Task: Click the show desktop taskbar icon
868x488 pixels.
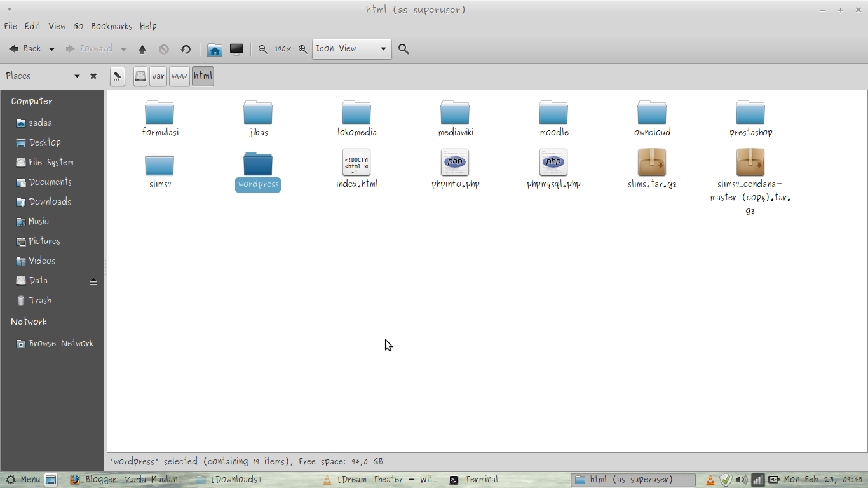Action: click(51, 480)
